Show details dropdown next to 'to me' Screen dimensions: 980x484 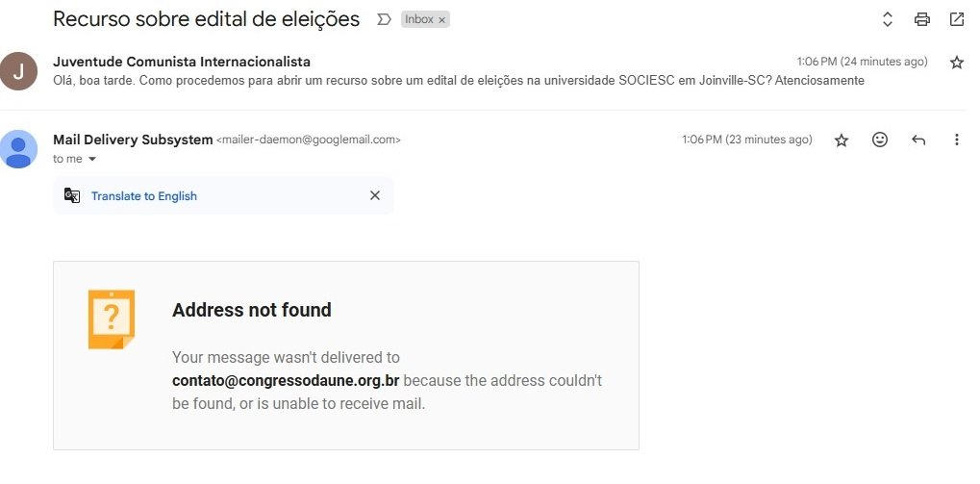(92, 160)
